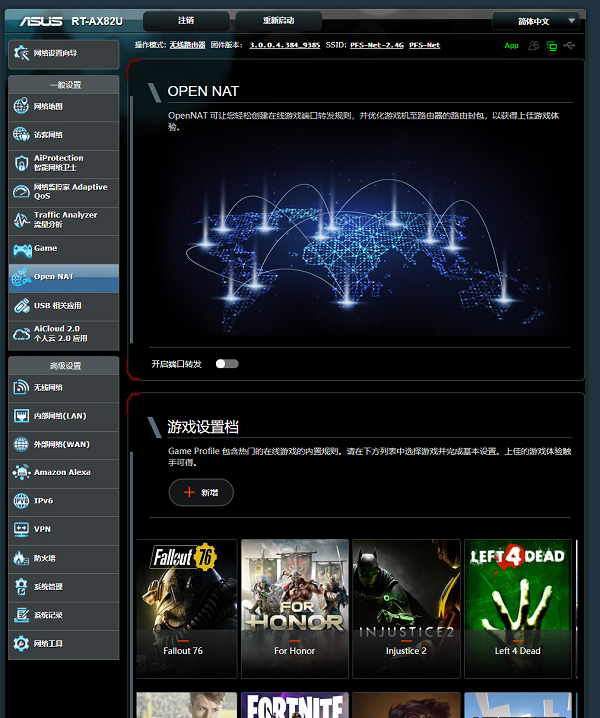Click the Game controller icon
The image size is (600, 718).
tap(22, 250)
